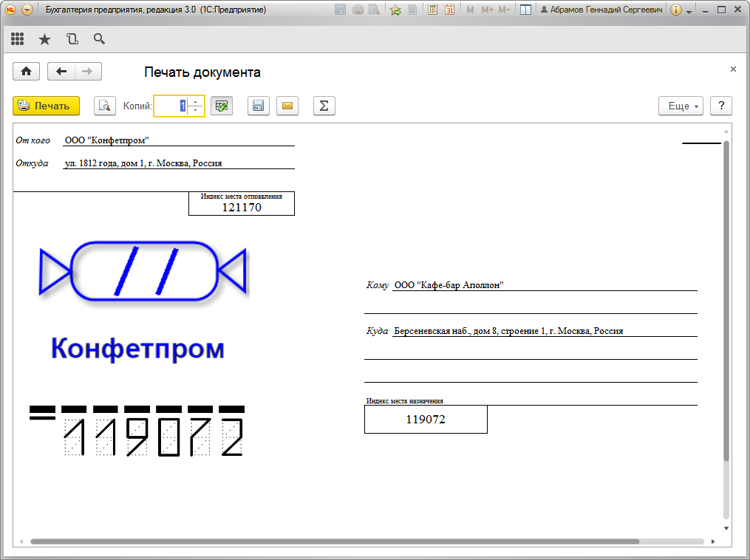Click the spreadsheet edit icon after copies field

click(x=222, y=106)
